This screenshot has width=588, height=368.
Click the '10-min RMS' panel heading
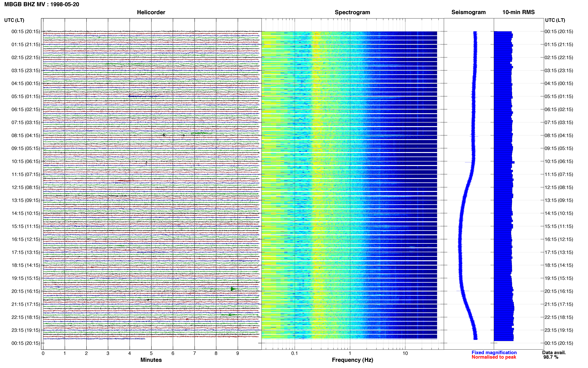click(518, 12)
